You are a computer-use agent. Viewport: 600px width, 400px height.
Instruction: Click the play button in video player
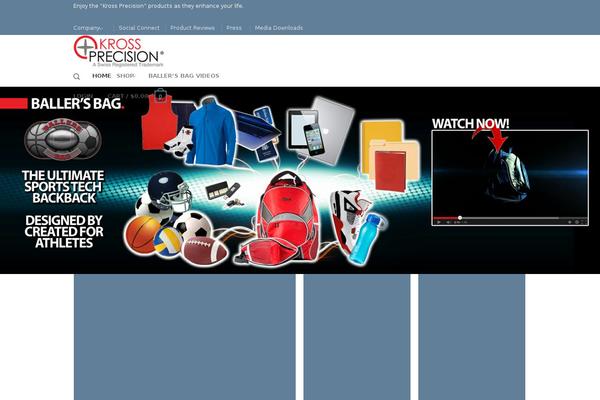[439, 222]
